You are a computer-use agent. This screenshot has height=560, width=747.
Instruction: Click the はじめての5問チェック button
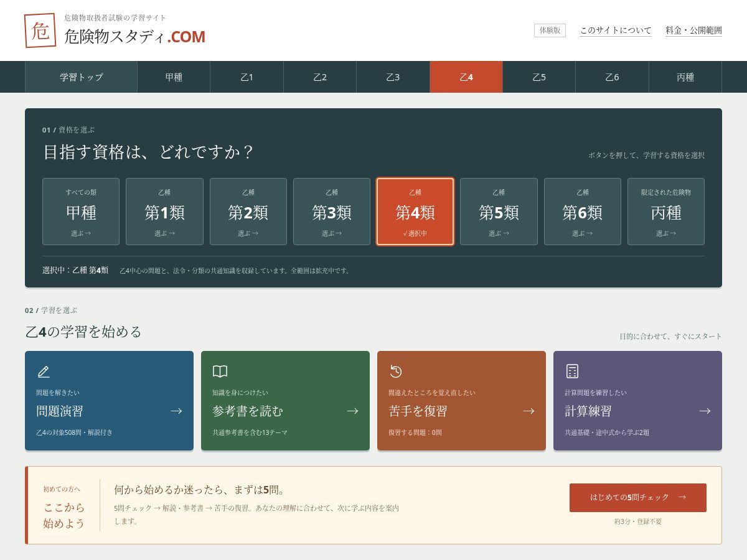point(638,498)
